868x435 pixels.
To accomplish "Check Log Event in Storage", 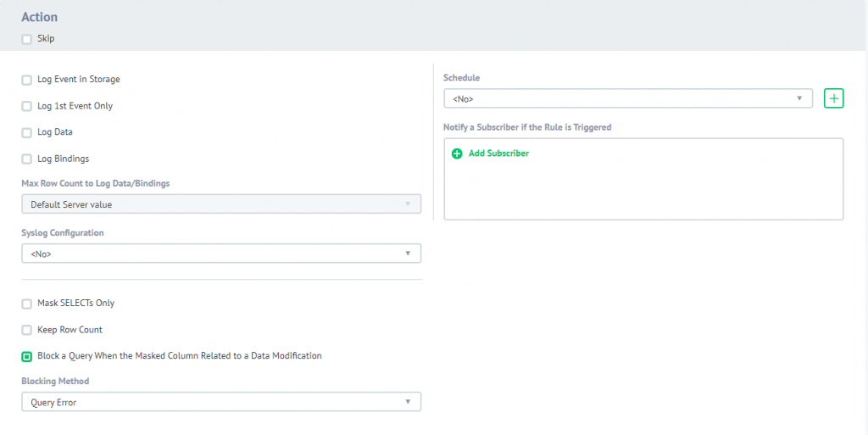I will point(27,80).
